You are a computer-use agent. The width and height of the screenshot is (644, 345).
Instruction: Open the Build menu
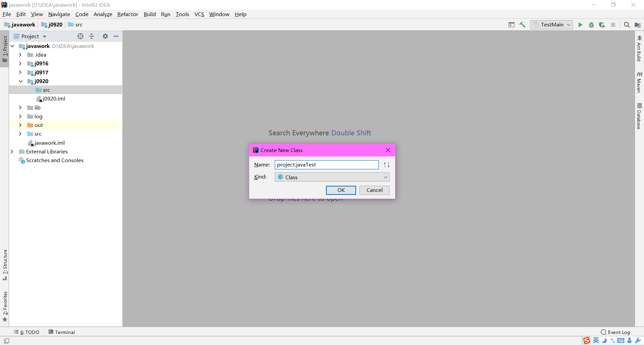pyautogui.click(x=150, y=14)
